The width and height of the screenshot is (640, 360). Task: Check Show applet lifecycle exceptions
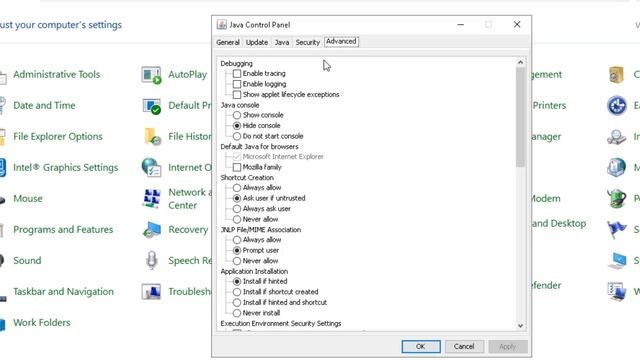coord(237,95)
